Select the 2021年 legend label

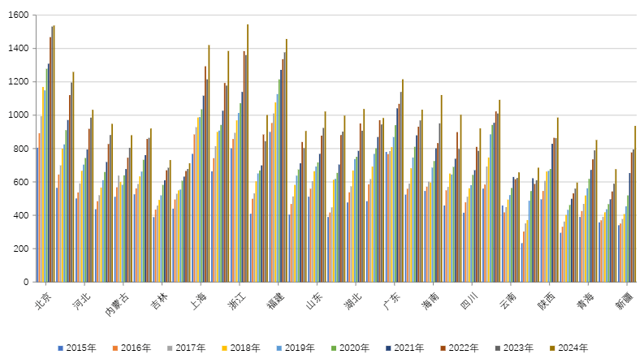[409, 348]
